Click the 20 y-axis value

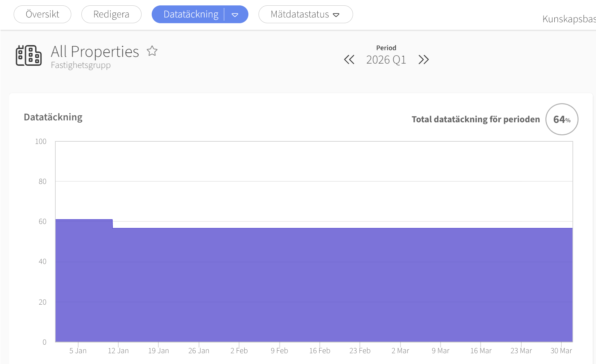pyautogui.click(x=42, y=302)
